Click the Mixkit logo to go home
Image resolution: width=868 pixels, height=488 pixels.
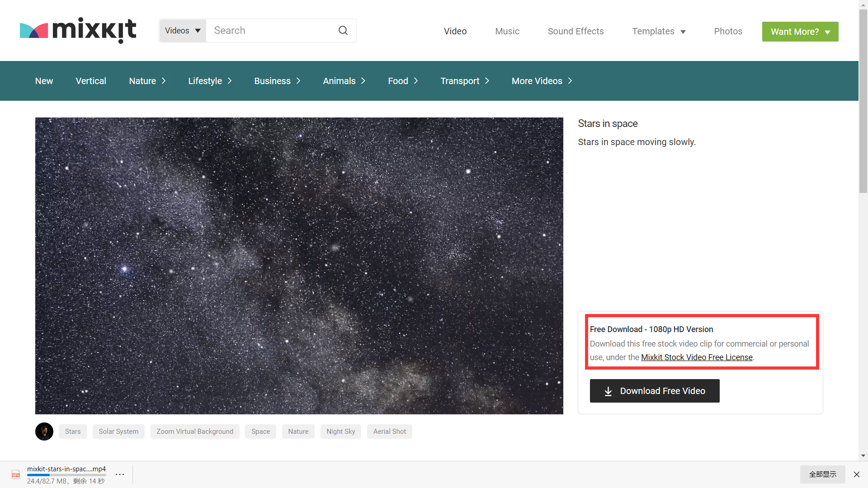pyautogui.click(x=79, y=31)
